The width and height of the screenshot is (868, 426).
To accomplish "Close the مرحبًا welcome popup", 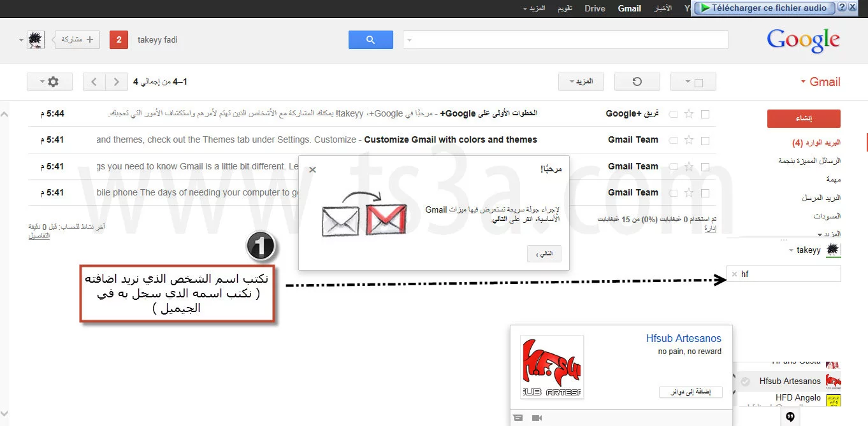I will pyautogui.click(x=312, y=170).
